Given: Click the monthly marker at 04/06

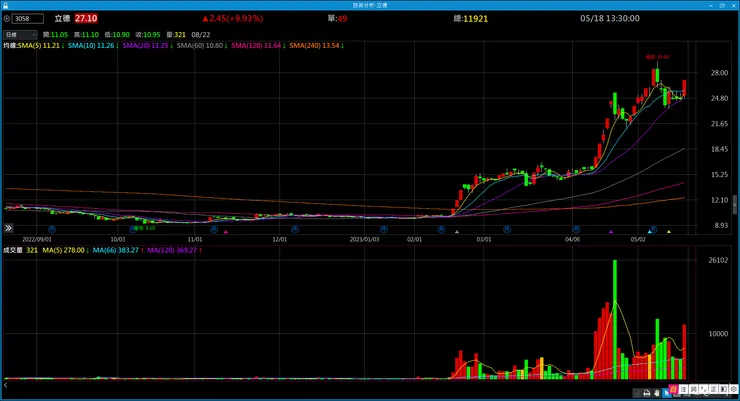Looking at the screenshot, I should point(576,230).
